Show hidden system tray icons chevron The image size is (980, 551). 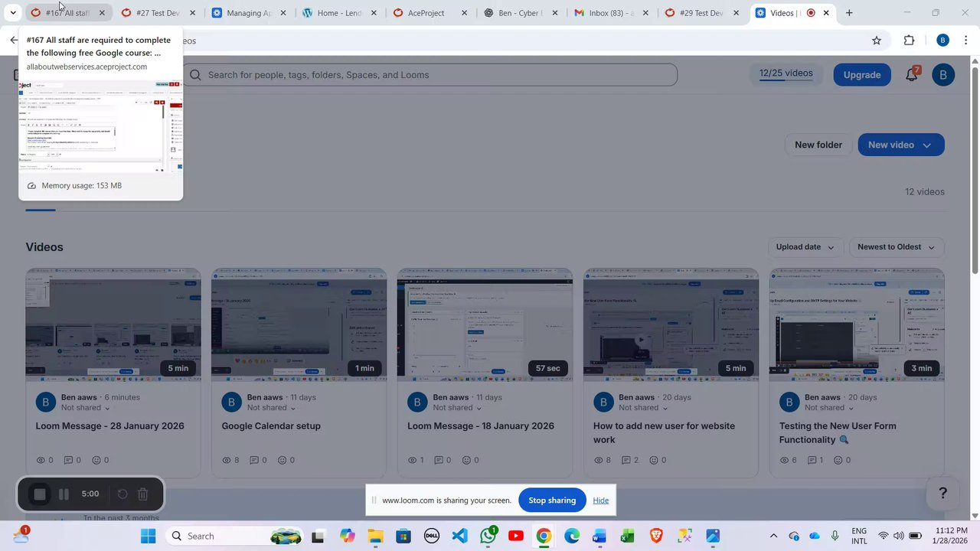pos(773,536)
